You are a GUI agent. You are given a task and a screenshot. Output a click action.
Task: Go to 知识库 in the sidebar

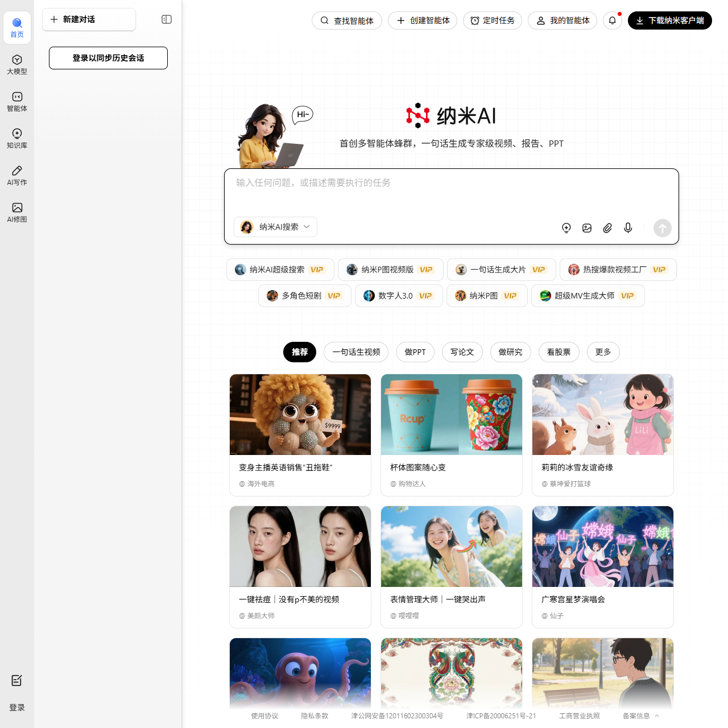(x=17, y=138)
